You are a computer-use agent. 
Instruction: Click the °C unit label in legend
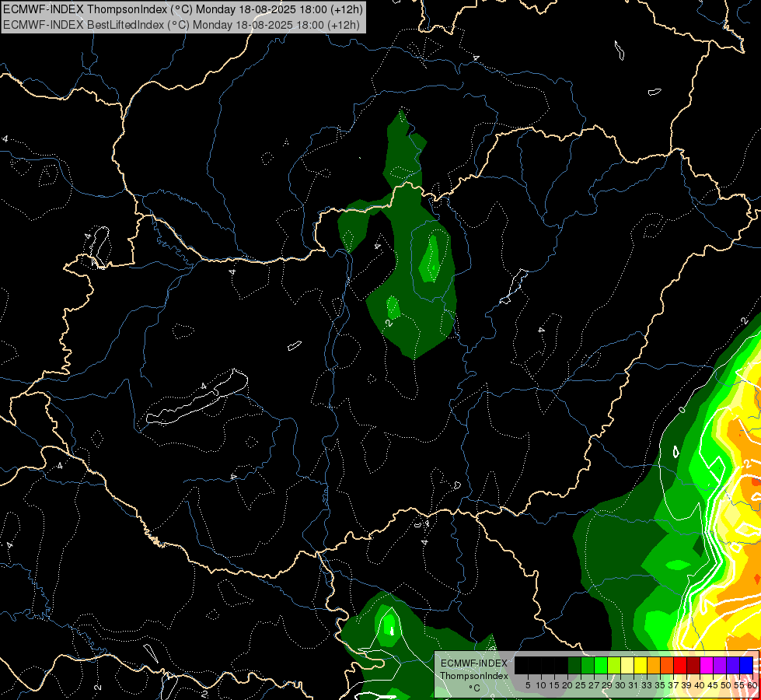point(475,688)
